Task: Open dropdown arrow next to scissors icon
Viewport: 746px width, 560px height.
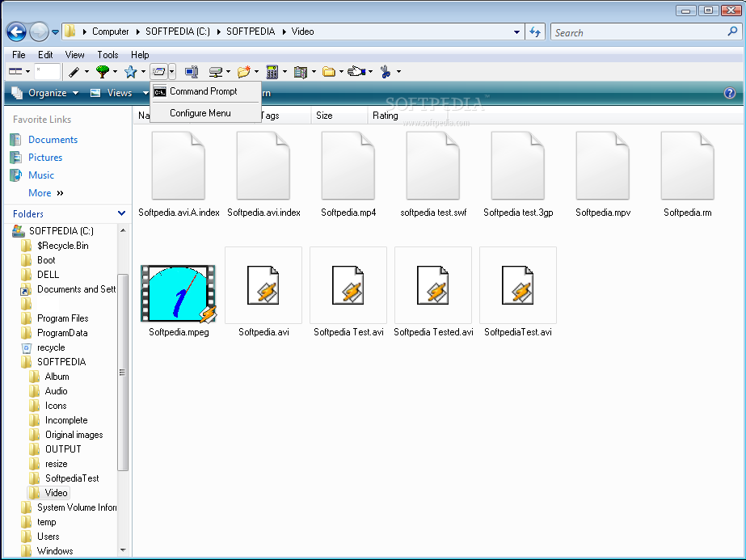Action: 398,72
